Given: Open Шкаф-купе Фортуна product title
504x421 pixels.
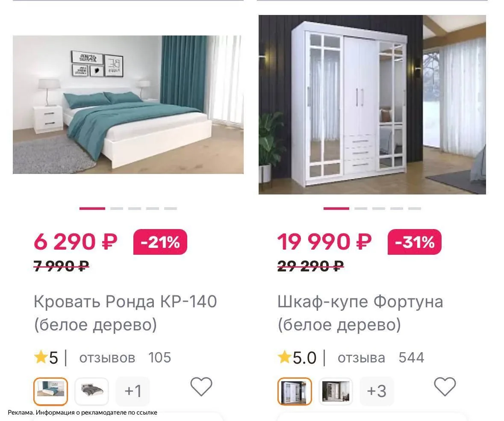Looking at the screenshot, I should click(360, 313).
